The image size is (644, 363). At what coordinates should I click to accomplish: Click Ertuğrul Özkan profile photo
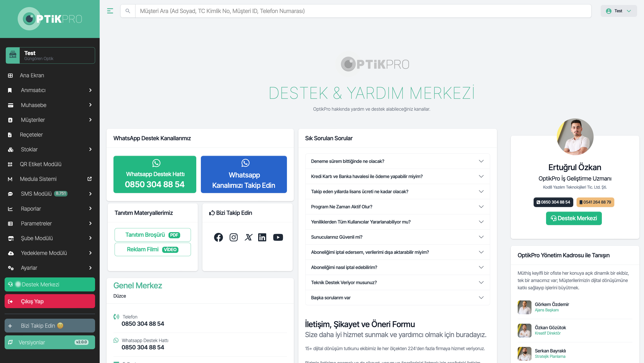pos(575,137)
